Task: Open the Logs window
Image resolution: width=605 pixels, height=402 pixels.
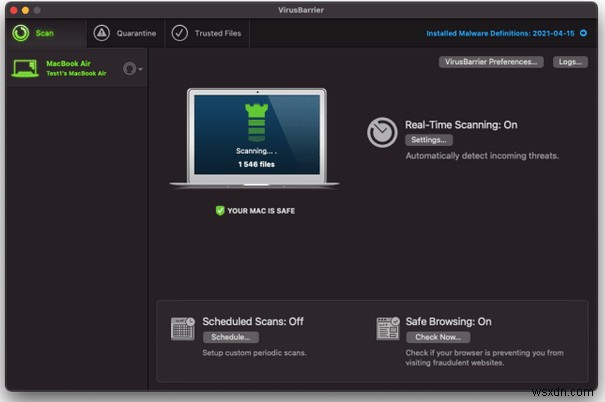Action: pos(570,62)
